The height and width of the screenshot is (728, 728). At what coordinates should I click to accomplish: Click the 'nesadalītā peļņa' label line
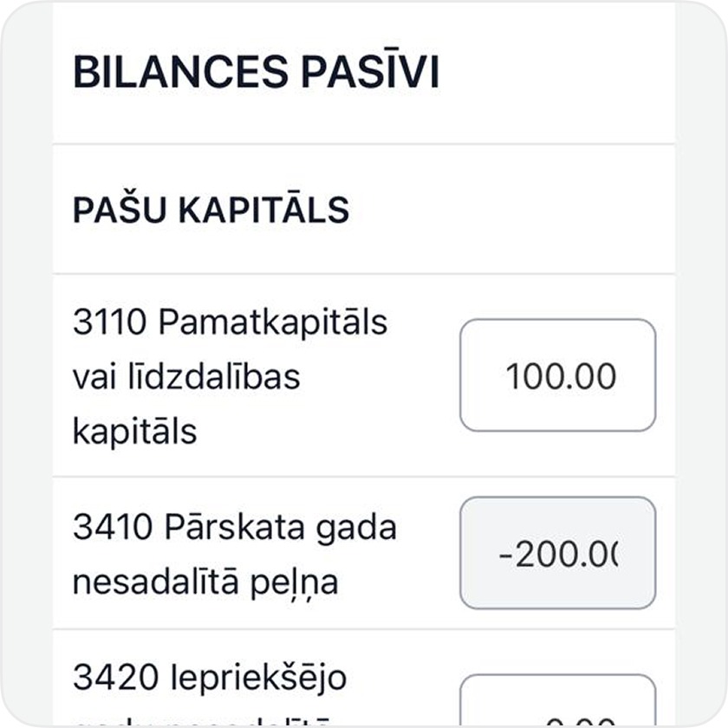(x=205, y=582)
